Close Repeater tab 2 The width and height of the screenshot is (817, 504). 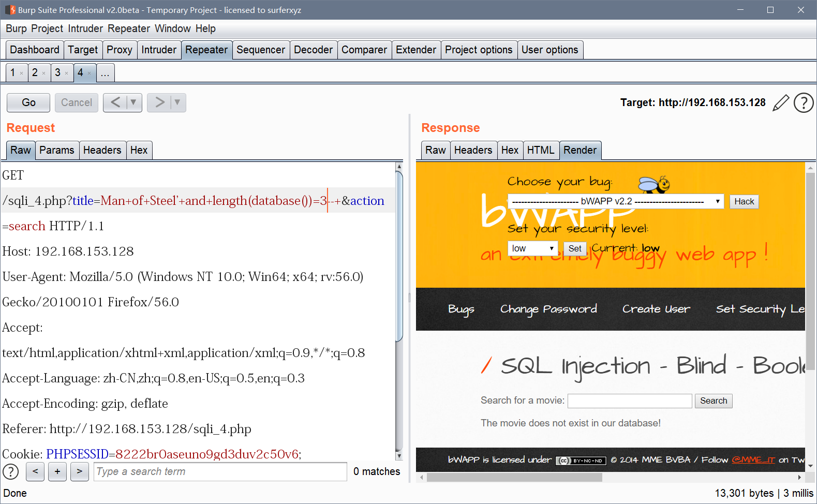tap(43, 73)
